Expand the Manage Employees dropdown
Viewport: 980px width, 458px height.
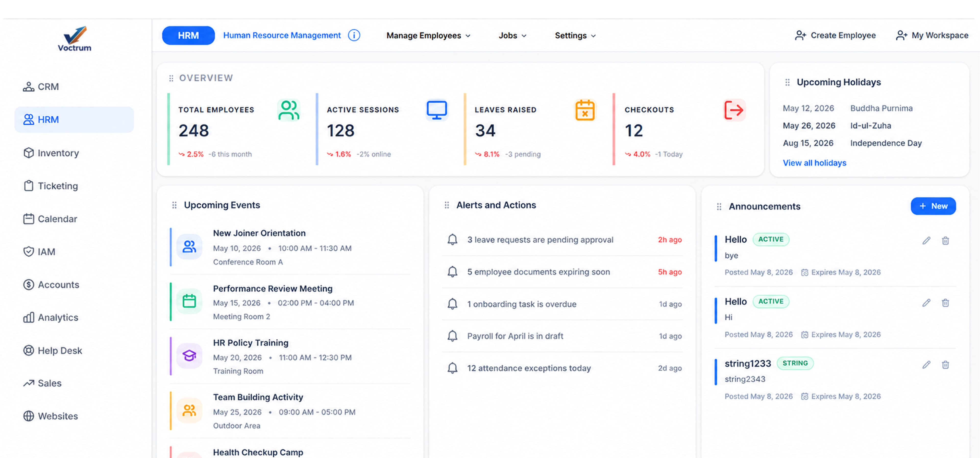[428, 35]
